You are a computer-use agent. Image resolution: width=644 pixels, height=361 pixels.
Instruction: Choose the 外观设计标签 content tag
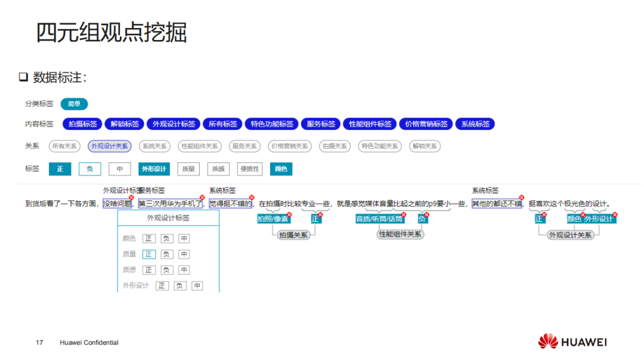pos(174,124)
